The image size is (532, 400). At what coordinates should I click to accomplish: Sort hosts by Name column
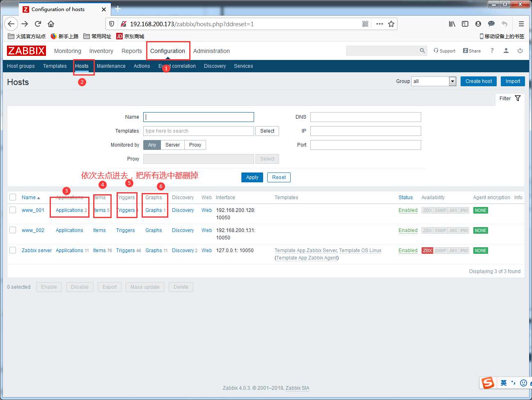pos(31,198)
